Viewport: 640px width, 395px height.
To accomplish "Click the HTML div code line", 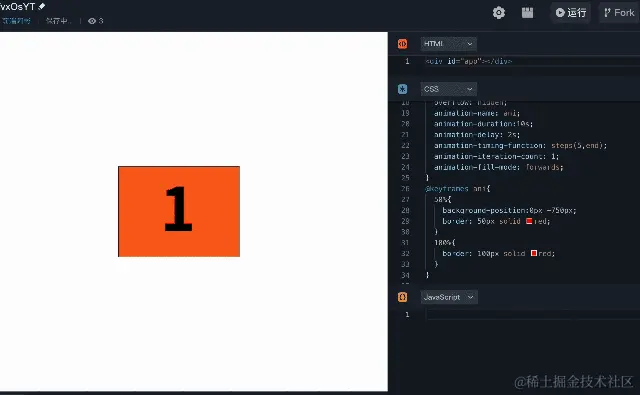I will pyautogui.click(x=469, y=61).
